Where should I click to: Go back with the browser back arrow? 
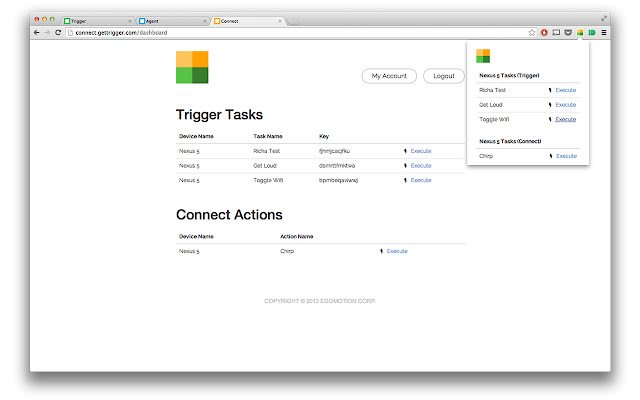tap(37, 33)
